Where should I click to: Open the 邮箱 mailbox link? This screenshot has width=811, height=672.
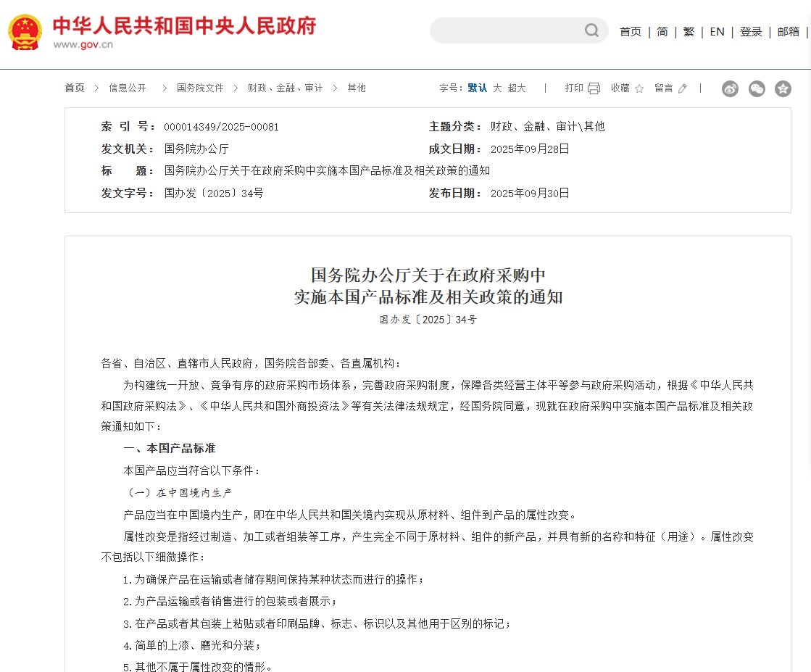click(x=789, y=31)
